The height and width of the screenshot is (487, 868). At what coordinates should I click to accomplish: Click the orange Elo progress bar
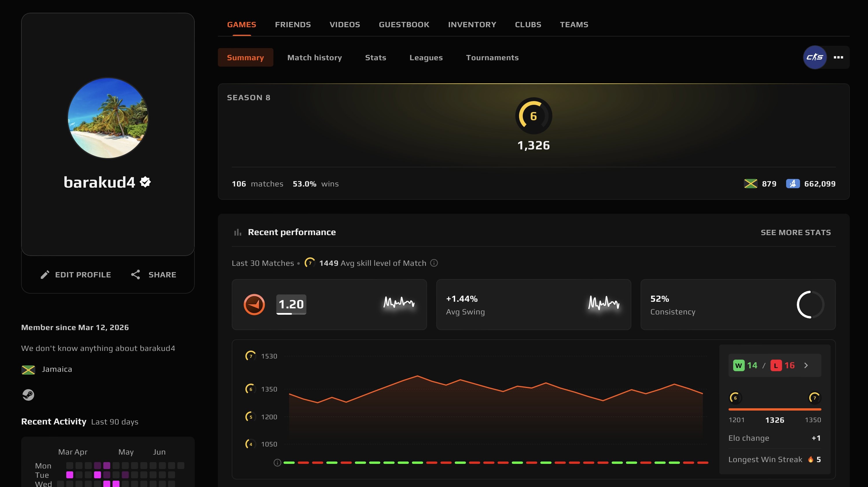tap(775, 409)
